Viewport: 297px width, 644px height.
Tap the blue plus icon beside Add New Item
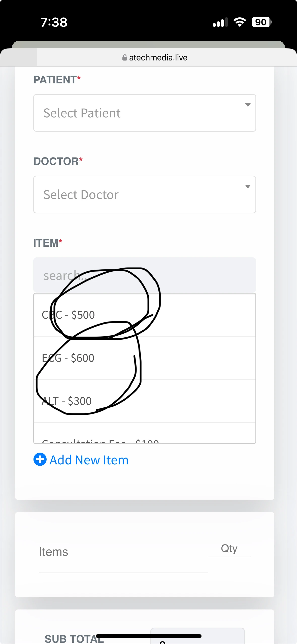pos(40,459)
